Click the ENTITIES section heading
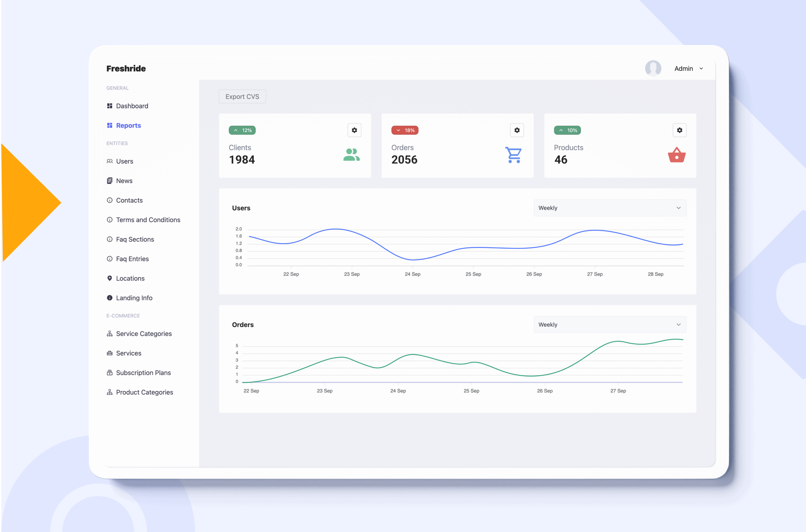Viewport: 806px width, 532px height. point(117,144)
